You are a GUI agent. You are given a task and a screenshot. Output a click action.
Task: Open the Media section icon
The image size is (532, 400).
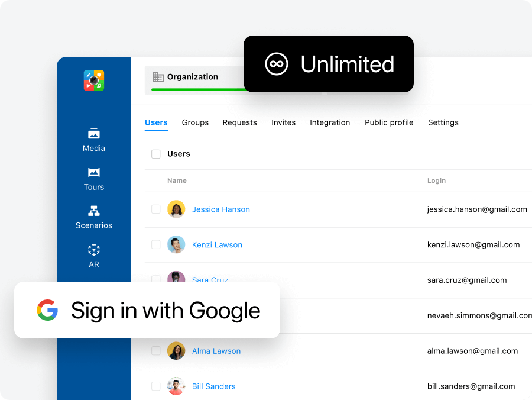93,134
